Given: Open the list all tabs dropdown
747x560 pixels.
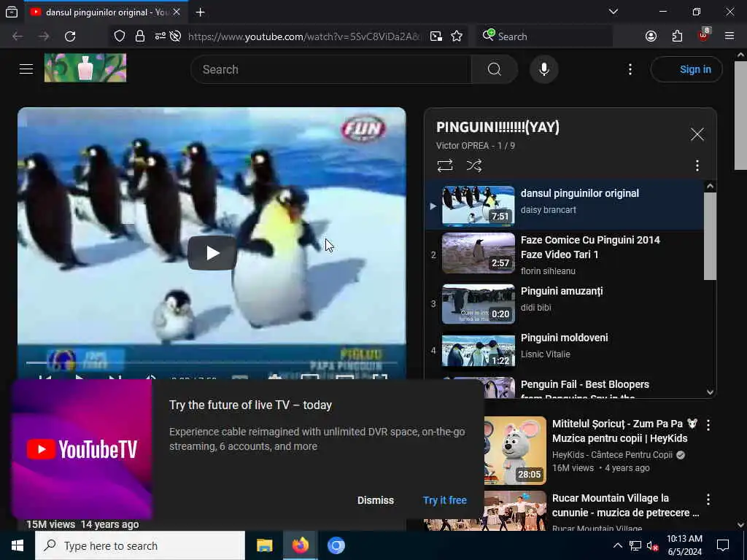Looking at the screenshot, I should coord(613,12).
